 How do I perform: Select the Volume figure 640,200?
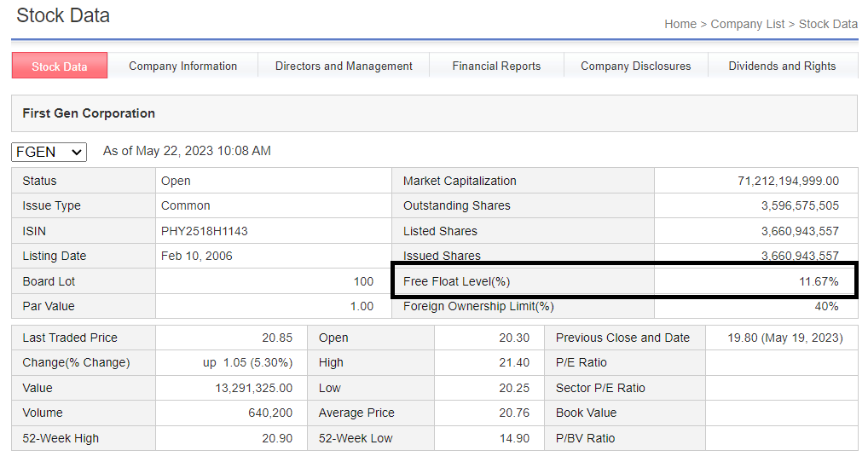pyautogui.click(x=270, y=413)
